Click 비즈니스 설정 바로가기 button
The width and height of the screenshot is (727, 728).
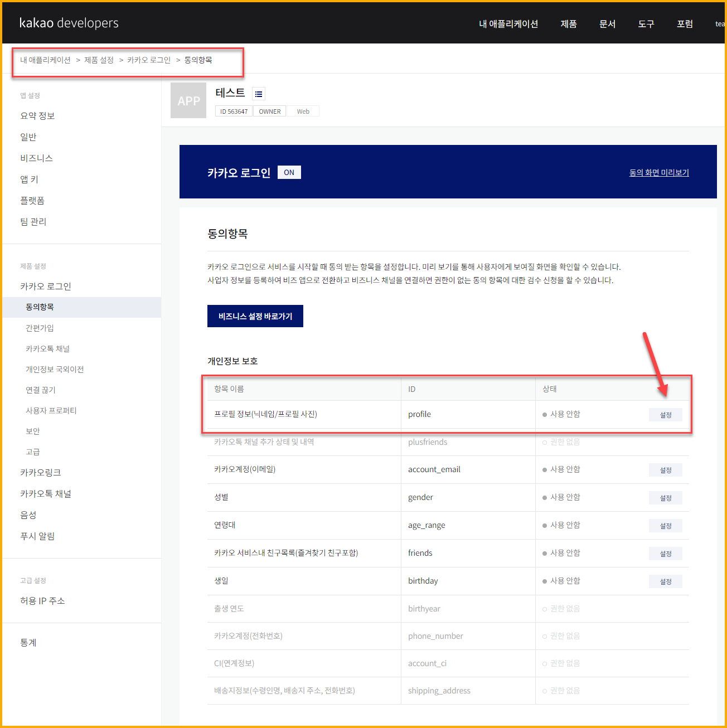pos(255,316)
